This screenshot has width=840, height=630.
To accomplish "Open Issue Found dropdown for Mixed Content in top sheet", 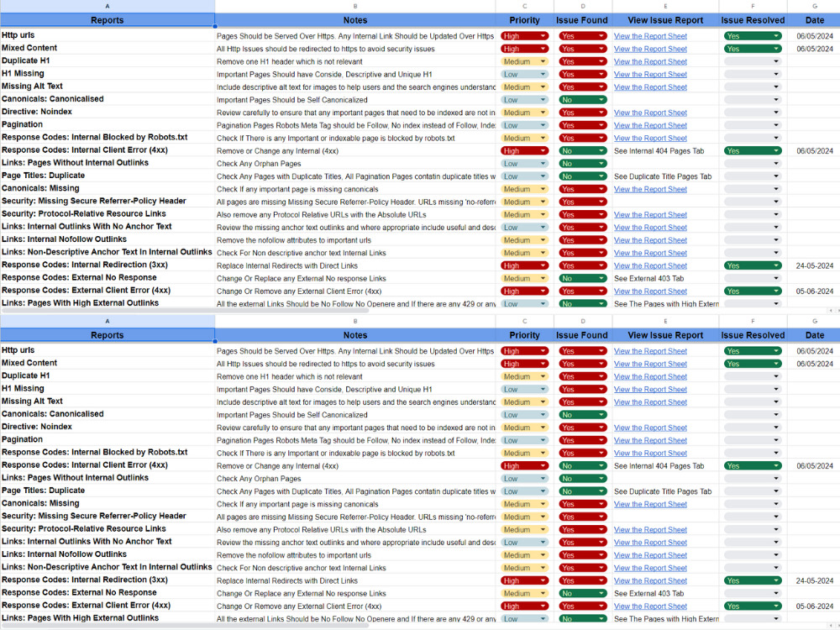I will tap(583, 49).
